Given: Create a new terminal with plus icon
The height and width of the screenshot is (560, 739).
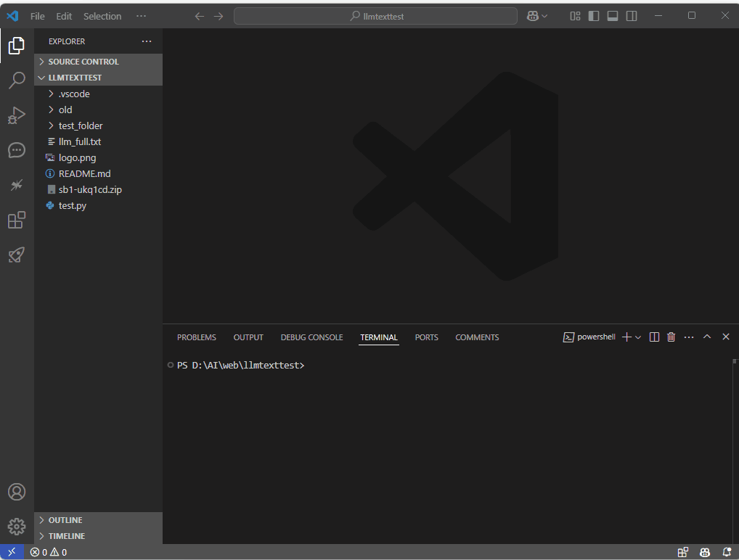Looking at the screenshot, I should pyautogui.click(x=626, y=337).
